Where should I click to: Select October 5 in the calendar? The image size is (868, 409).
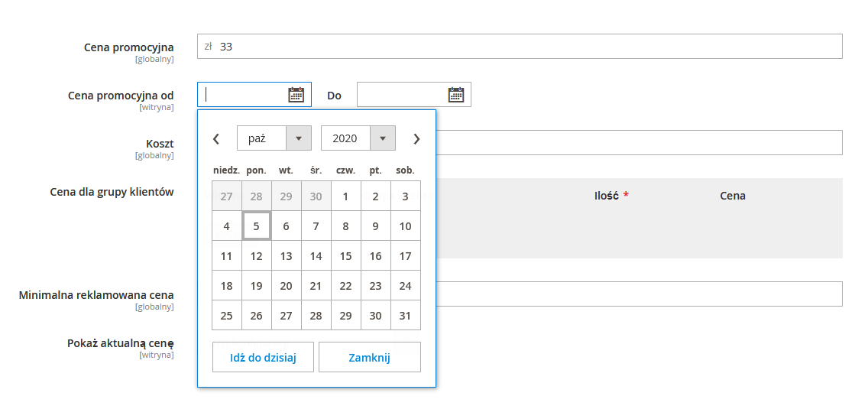click(256, 226)
